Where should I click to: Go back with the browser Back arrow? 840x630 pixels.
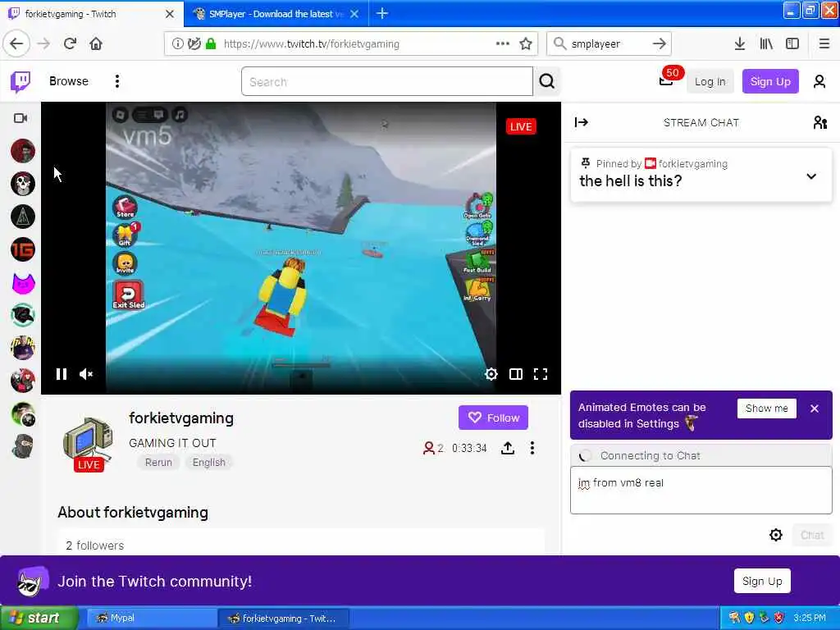[16, 43]
